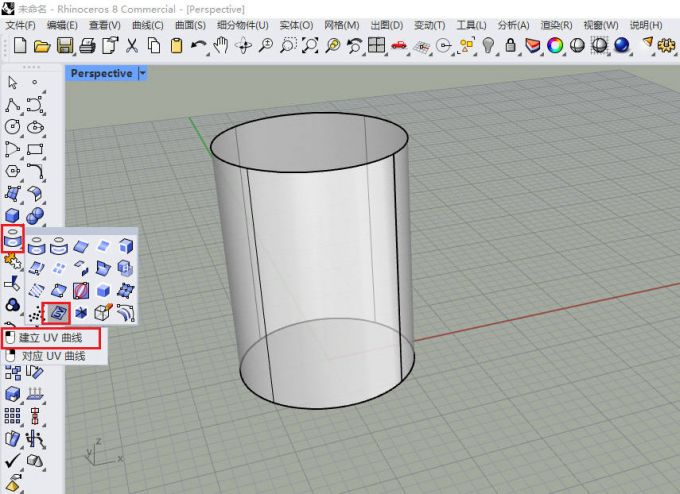Click the Cut scissors icon
680x494 pixels.
[131, 46]
